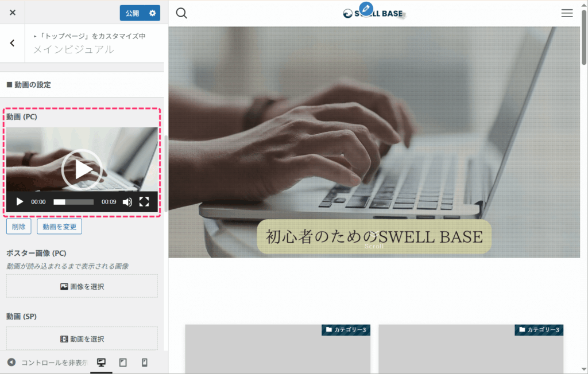Click the video progress bar
588x374 pixels.
(x=73, y=202)
